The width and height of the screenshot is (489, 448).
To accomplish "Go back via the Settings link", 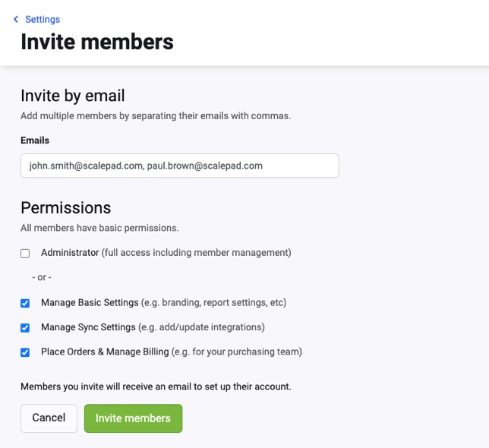I will [x=43, y=19].
